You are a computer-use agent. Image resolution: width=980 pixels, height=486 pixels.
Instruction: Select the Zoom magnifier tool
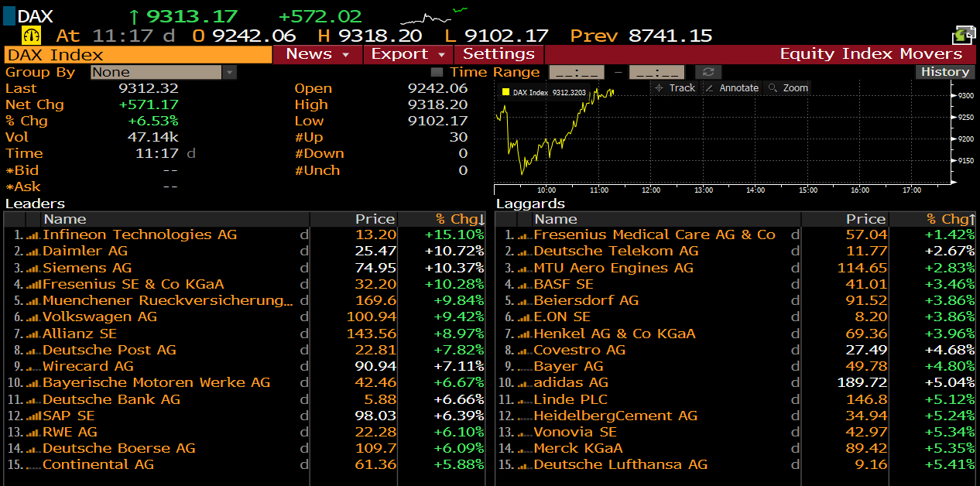tap(789, 88)
